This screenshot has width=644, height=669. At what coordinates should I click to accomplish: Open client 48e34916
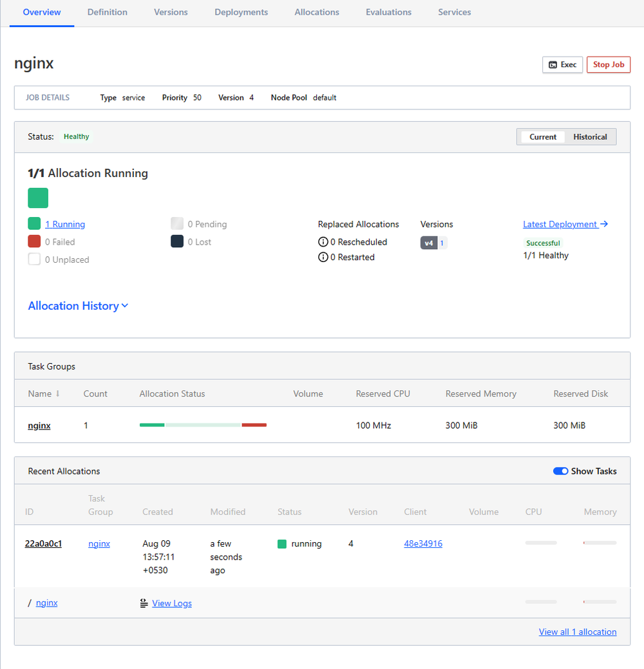[x=423, y=543]
